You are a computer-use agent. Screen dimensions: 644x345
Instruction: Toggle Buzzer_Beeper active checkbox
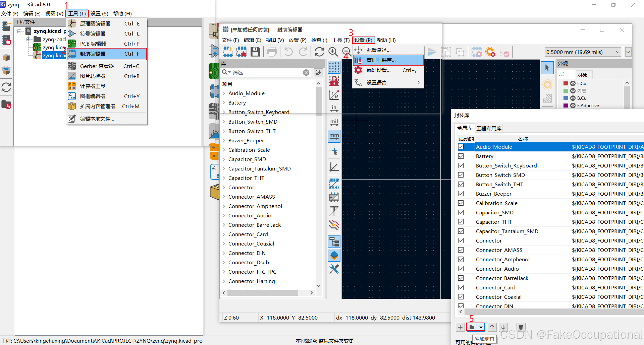[461, 194]
